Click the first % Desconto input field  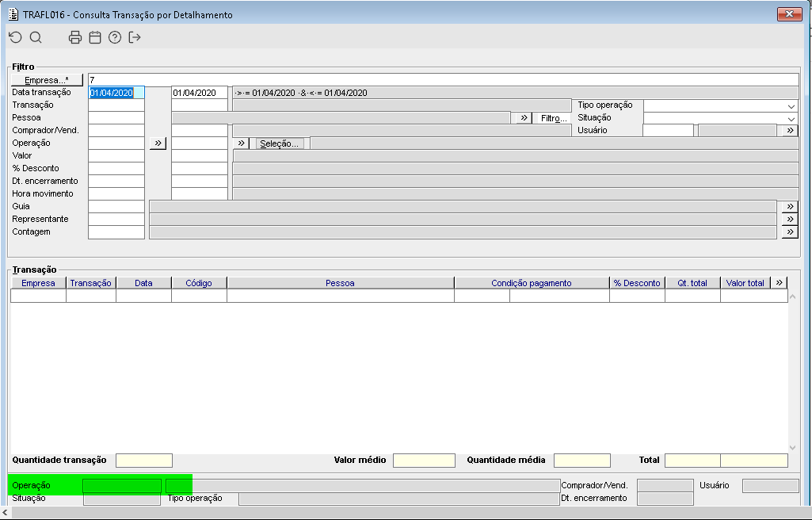pos(116,168)
